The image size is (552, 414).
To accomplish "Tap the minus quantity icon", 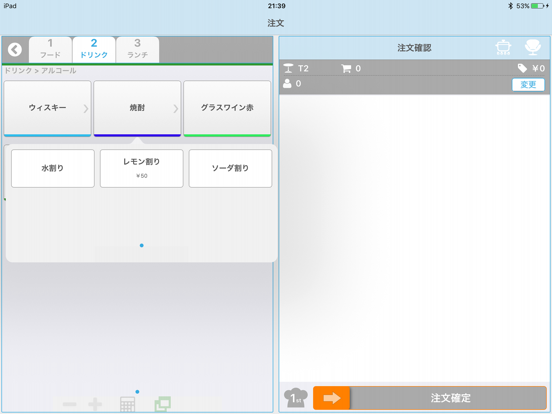I will coord(70,404).
